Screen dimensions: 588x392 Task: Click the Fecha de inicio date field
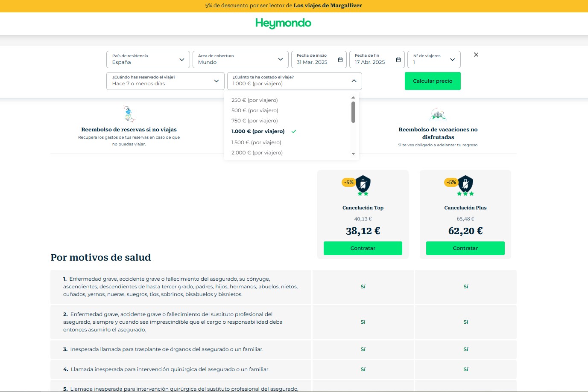point(319,59)
